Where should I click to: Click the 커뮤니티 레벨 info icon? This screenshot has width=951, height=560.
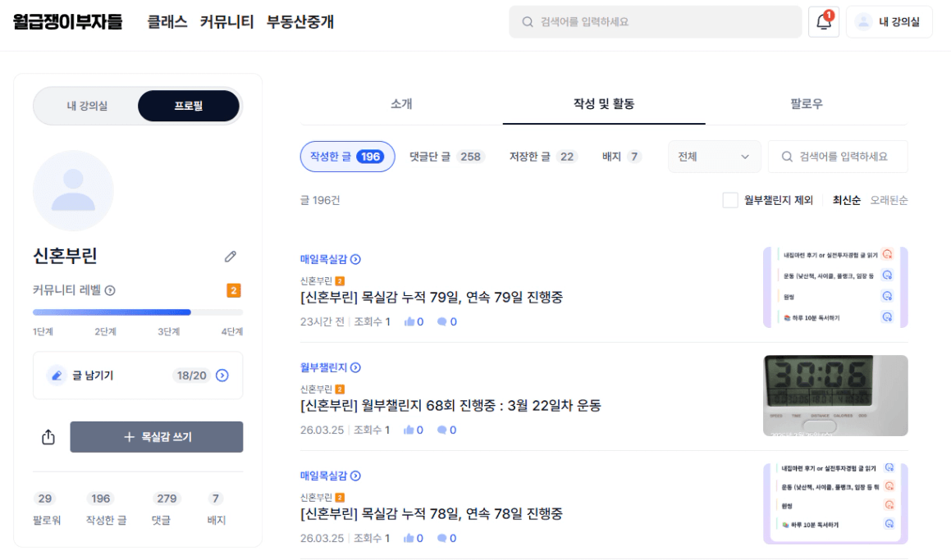tap(110, 290)
